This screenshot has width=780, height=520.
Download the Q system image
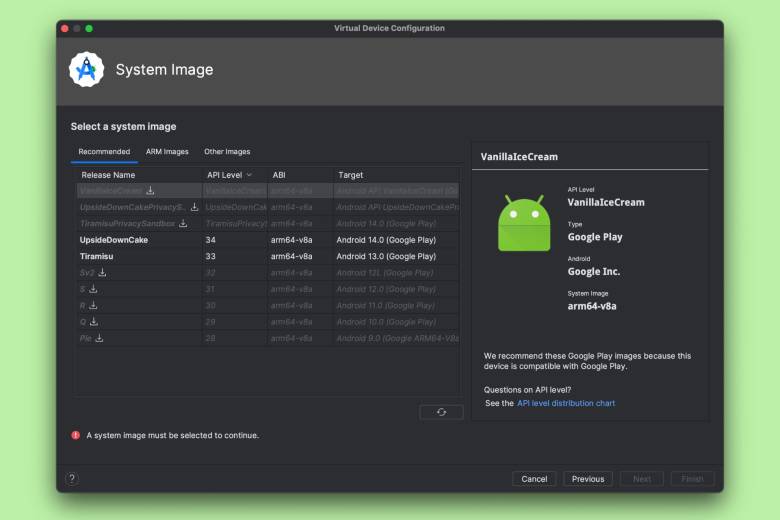pyautogui.click(x=94, y=322)
